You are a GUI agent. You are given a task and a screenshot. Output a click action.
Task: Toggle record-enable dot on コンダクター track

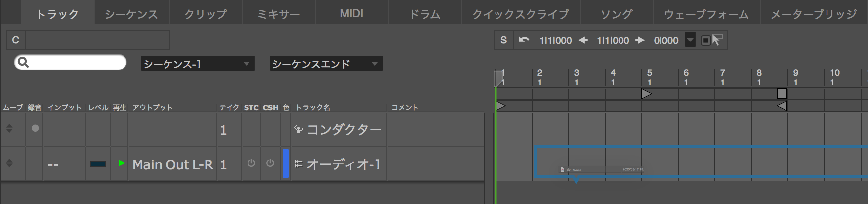(x=35, y=128)
